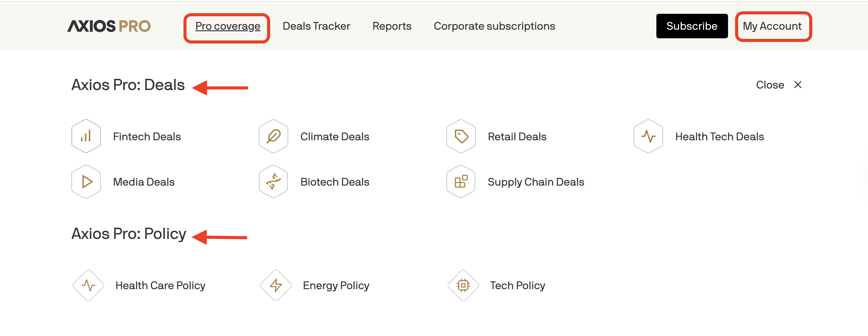Open the Reports navigation item
Image resolution: width=868 pixels, height=336 pixels.
click(391, 26)
